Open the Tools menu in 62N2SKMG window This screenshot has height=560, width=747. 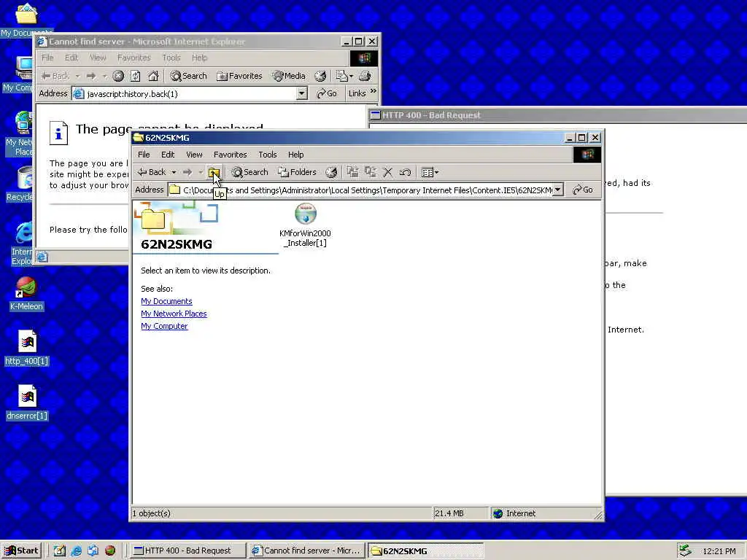[267, 155]
